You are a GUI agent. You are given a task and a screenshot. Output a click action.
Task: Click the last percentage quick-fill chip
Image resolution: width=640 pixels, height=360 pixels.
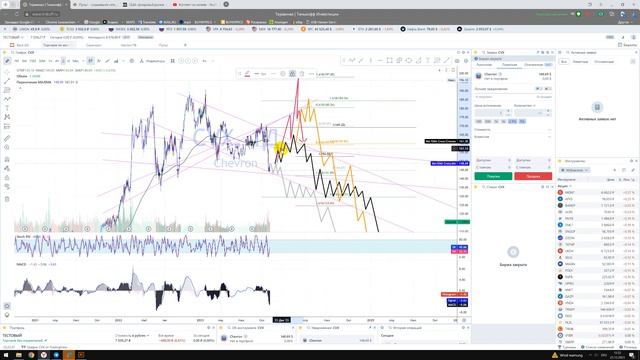pos(522,122)
